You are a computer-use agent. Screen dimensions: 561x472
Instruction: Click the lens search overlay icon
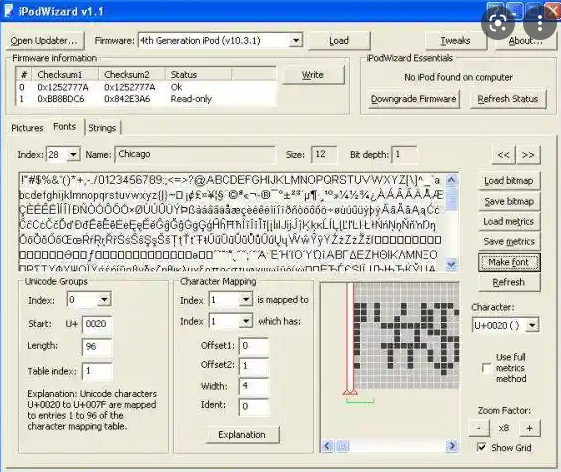tap(498, 23)
